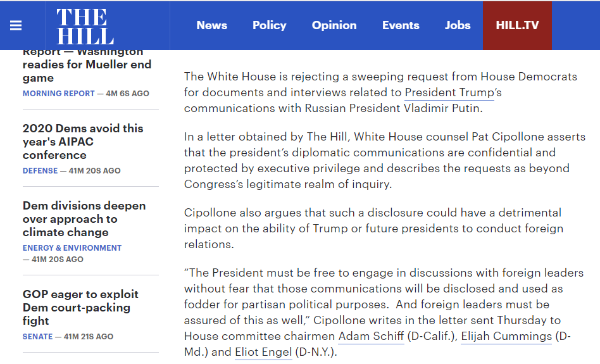
Task: Click the SENATE category label
Action: tap(37, 336)
